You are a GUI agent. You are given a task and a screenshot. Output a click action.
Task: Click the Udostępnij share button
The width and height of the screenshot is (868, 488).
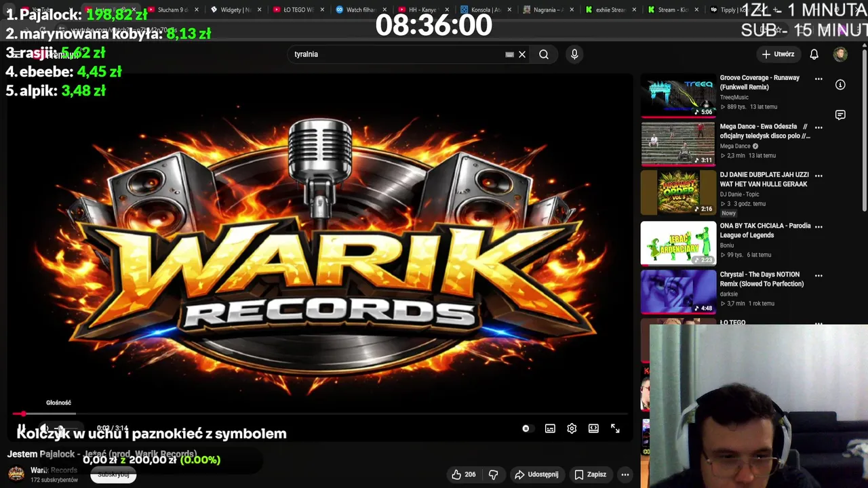tap(536, 474)
